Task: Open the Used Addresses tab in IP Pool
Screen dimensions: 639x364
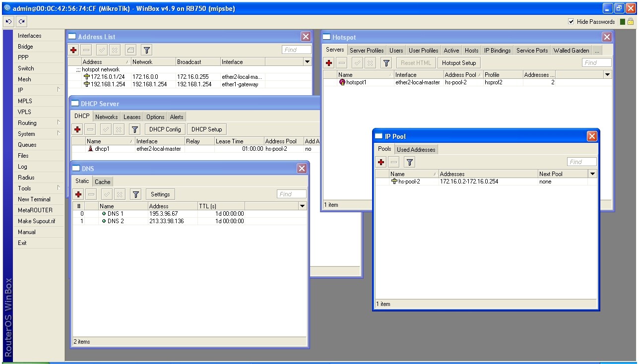Action: (x=416, y=150)
